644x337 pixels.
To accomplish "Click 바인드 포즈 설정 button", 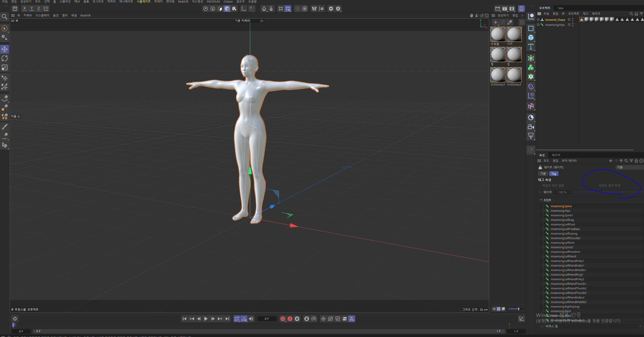I will [x=553, y=185].
